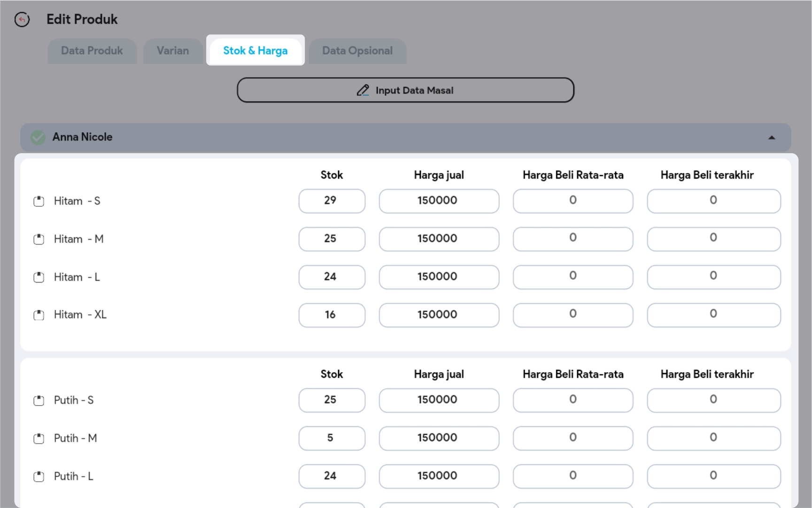Click the back arrow icon beside Edit Produk

pyautogui.click(x=22, y=20)
